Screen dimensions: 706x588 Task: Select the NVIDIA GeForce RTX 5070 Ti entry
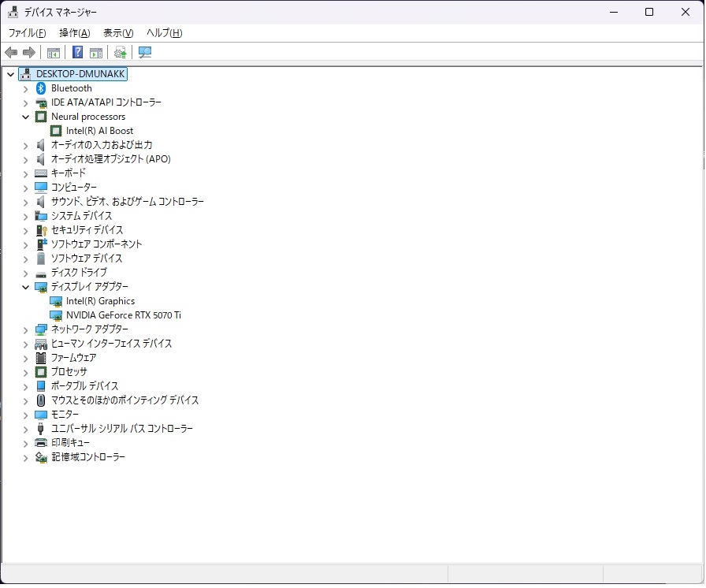tap(124, 315)
